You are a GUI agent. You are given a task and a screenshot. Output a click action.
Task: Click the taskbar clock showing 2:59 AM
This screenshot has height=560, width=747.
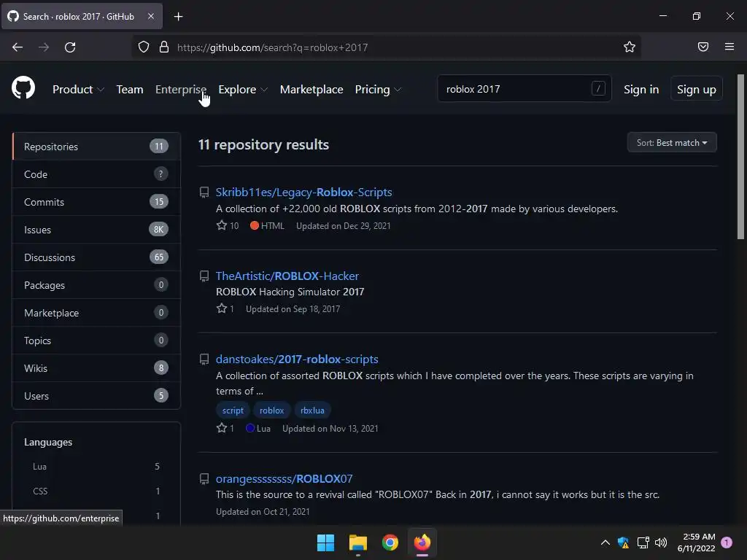click(x=697, y=542)
